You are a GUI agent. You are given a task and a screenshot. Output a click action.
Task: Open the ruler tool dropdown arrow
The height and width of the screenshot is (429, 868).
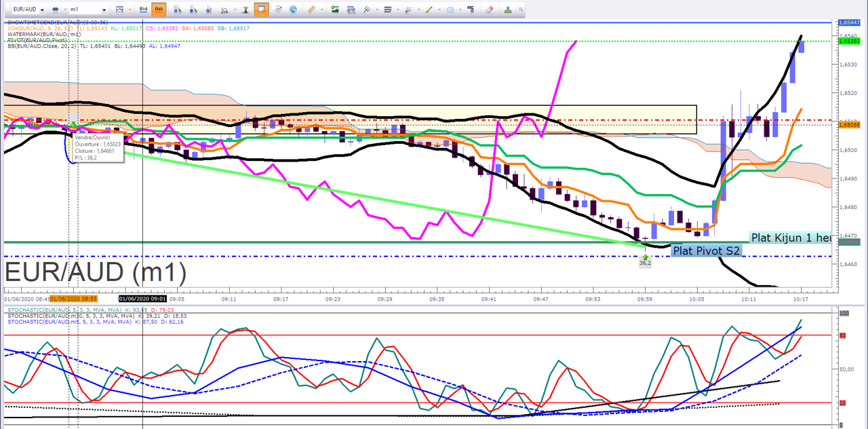(x=321, y=10)
